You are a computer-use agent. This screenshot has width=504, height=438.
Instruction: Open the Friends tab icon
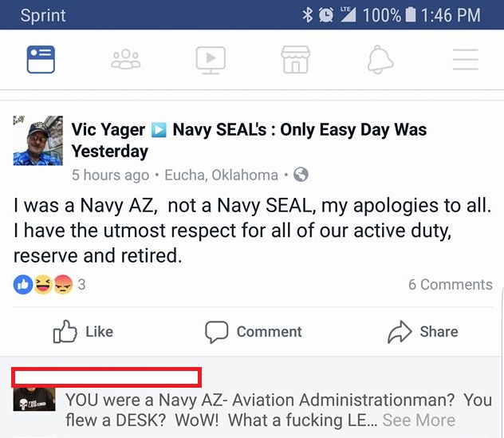tap(126, 59)
